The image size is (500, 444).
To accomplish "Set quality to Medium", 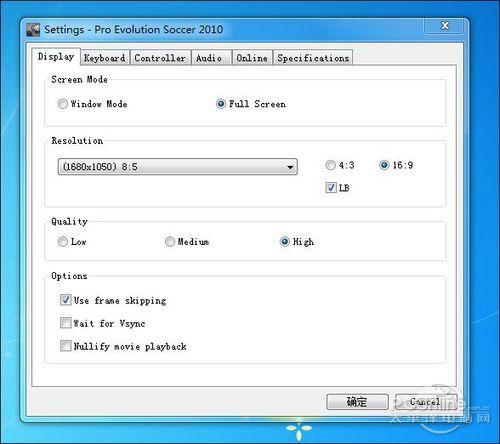I will [170, 241].
